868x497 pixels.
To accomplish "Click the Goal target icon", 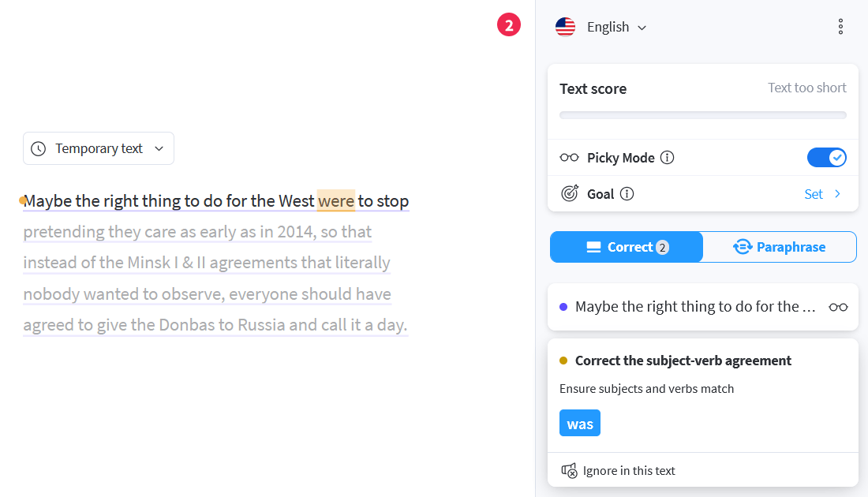I will tap(570, 193).
